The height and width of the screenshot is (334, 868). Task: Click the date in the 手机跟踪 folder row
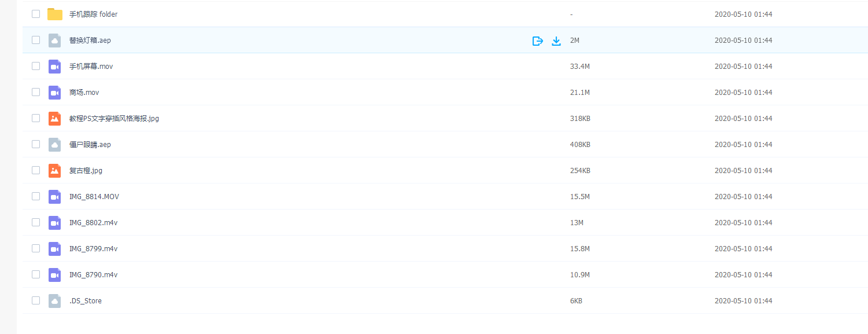744,14
